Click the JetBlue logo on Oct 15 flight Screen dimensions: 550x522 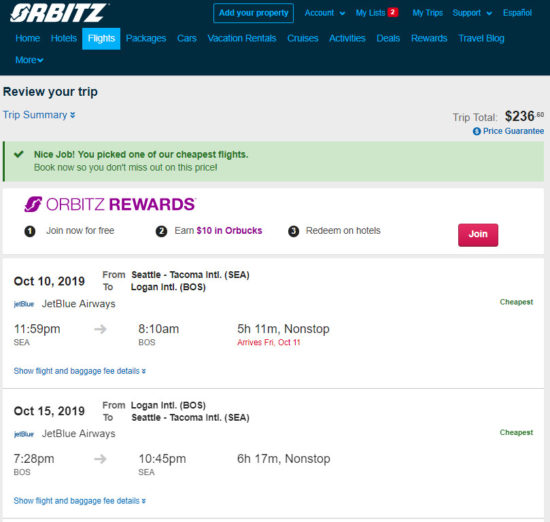[24, 434]
